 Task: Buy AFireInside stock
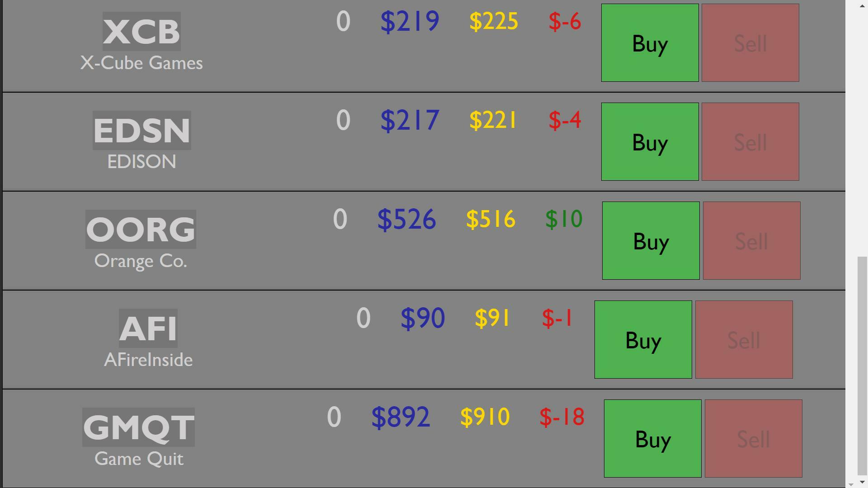(x=643, y=340)
